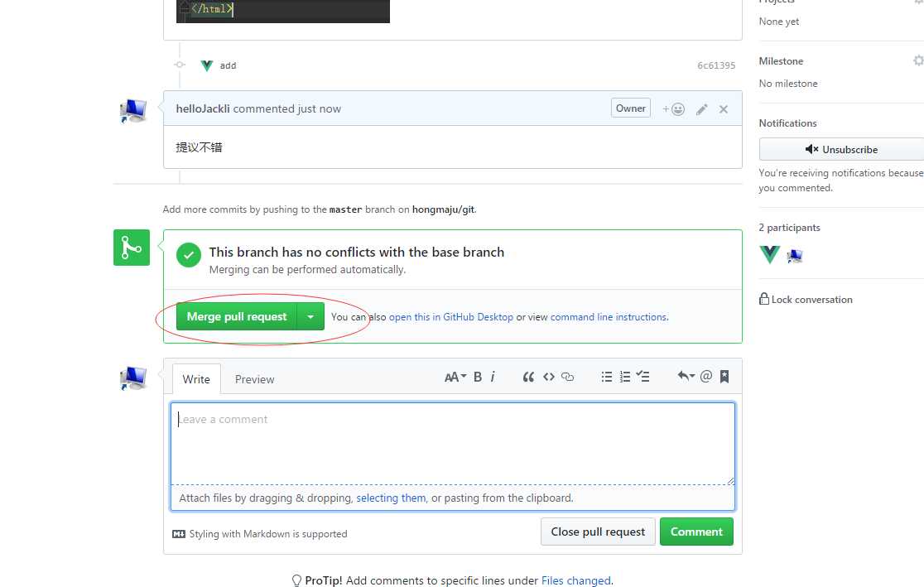Add a numbered list
Image resolution: width=924 pixels, height=587 pixels.
625,377
